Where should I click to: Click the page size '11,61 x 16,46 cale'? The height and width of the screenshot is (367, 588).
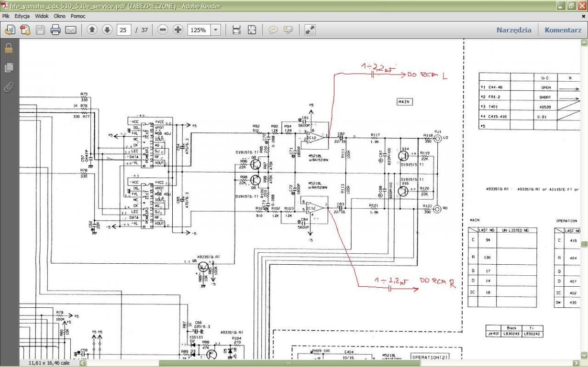[x=49, y=363]
